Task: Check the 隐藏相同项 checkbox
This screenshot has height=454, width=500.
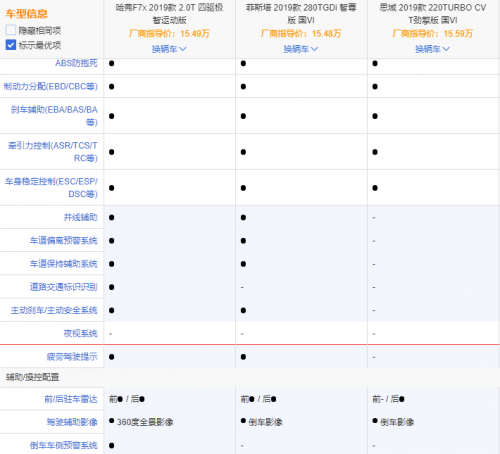Action: [x=11, y=30]
